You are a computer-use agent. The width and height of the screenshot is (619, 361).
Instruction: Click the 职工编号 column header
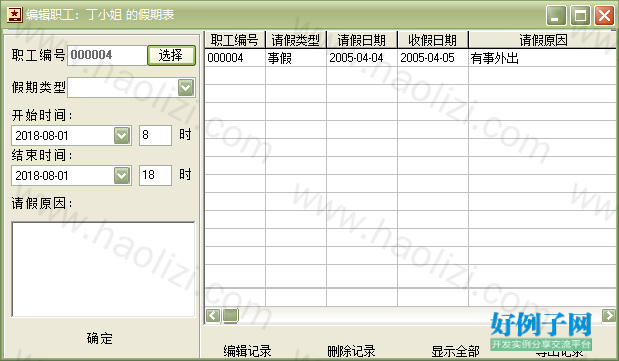(x=235, y=40)
